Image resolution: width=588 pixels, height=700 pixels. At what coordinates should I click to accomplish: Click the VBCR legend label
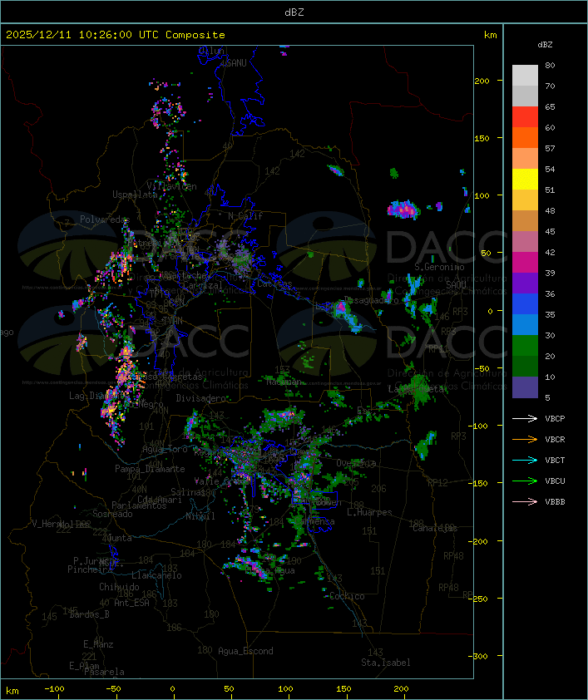coord(555,440)
